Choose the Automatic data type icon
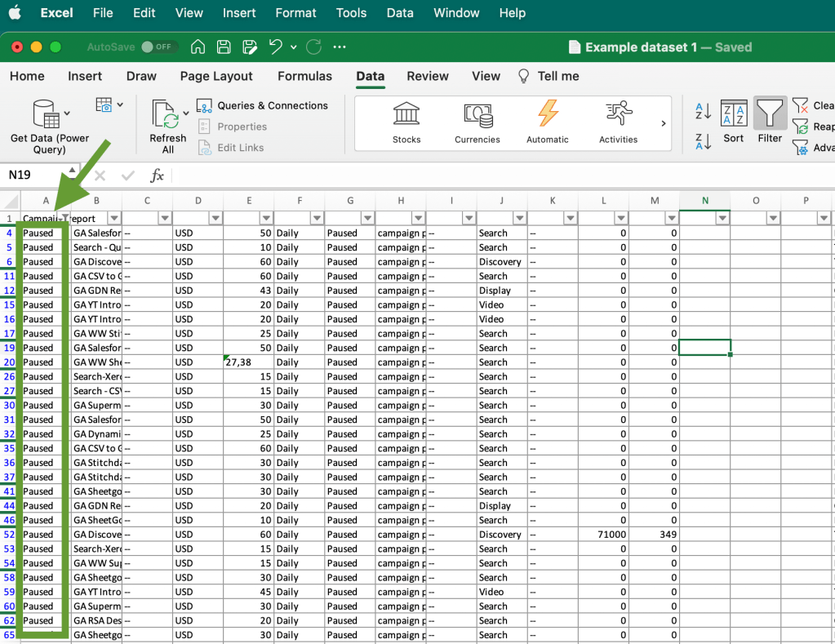835x644 pixels. [x=547, y=115]
